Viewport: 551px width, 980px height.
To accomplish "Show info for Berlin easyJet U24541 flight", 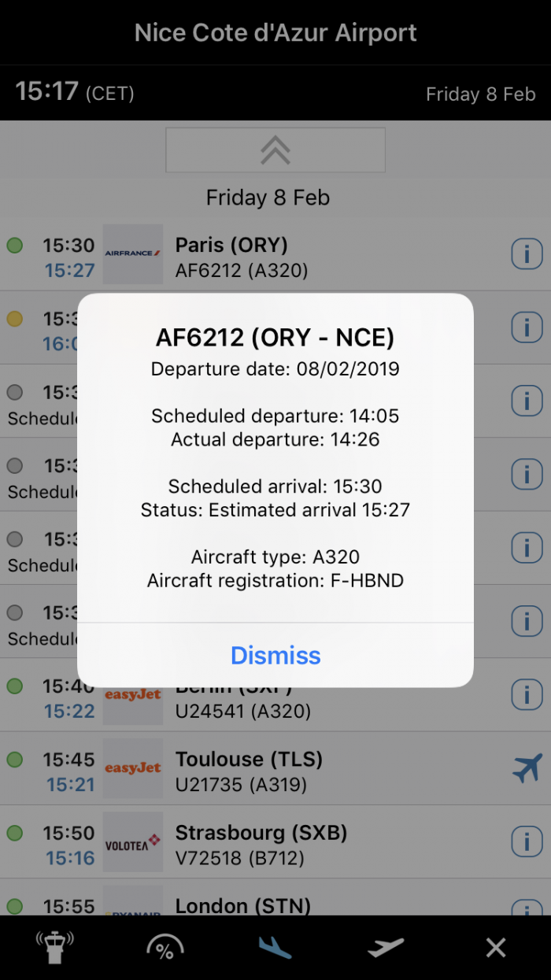I will 527,695.
